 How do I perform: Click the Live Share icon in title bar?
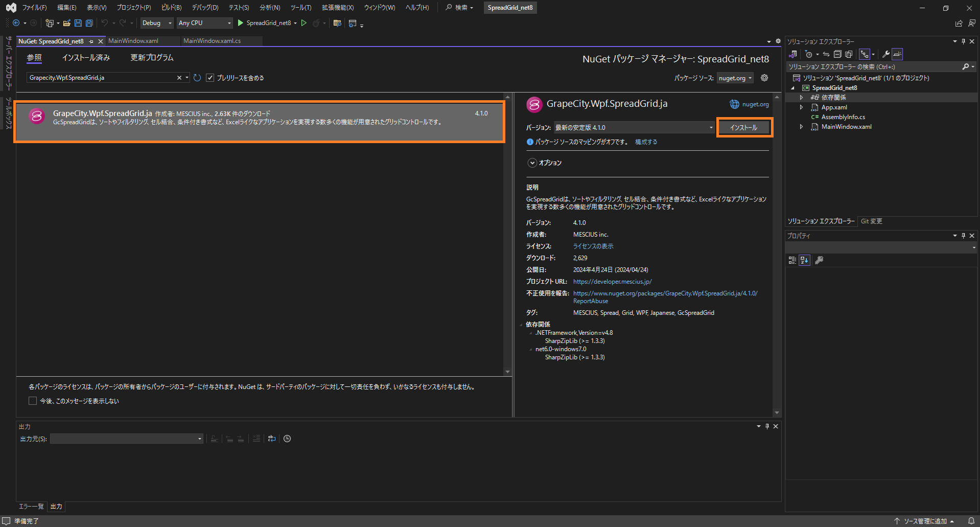click(x=959, y=23)
